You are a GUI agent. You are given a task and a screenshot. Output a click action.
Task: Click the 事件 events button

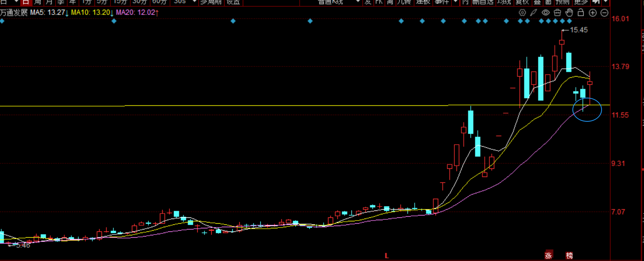click(x=442, y=2)
